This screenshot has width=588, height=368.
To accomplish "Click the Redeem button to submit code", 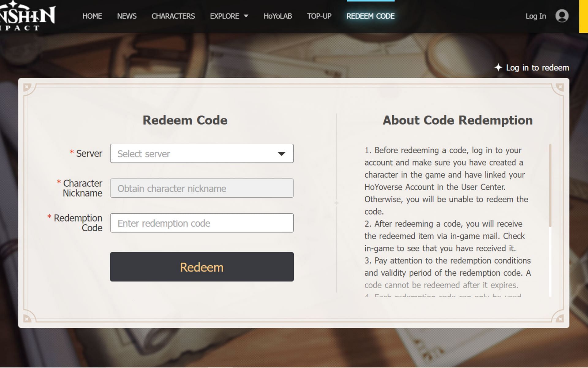I will click(202, 267).
